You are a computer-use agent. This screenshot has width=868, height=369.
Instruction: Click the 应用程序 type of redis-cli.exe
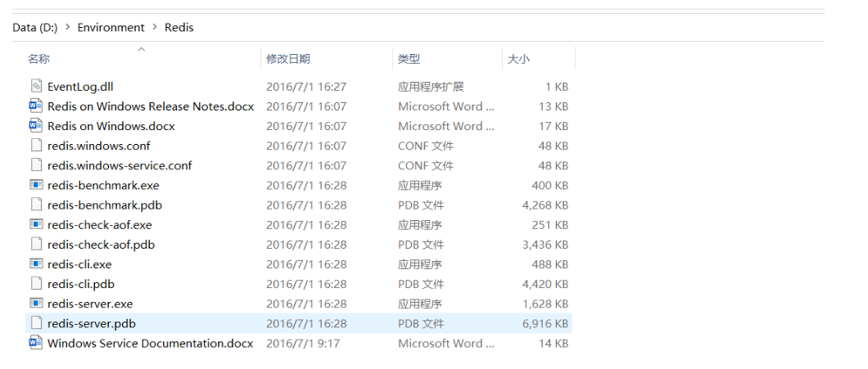click(x=419, y=264)
